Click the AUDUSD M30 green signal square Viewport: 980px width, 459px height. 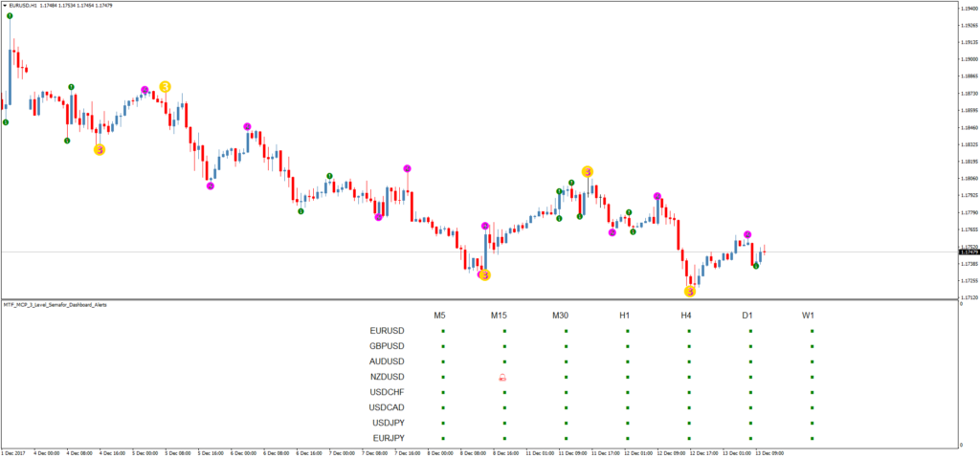point(566,362)
